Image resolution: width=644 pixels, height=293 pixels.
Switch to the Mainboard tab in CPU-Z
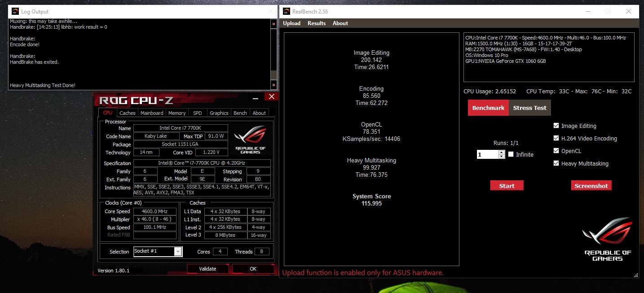[x=152, y=113]
